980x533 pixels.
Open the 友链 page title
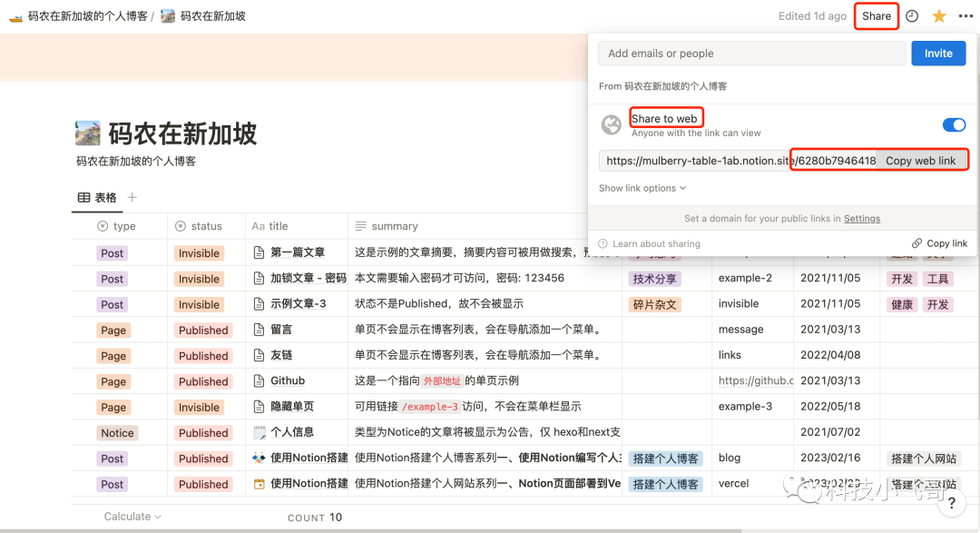click(x=281, y=355)
